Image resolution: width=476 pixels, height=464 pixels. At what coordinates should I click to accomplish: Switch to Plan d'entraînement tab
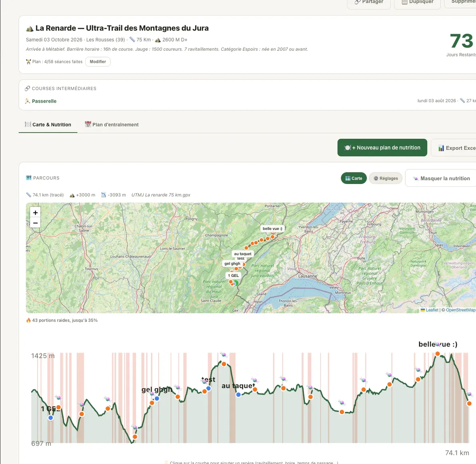[x=112, y=125]
